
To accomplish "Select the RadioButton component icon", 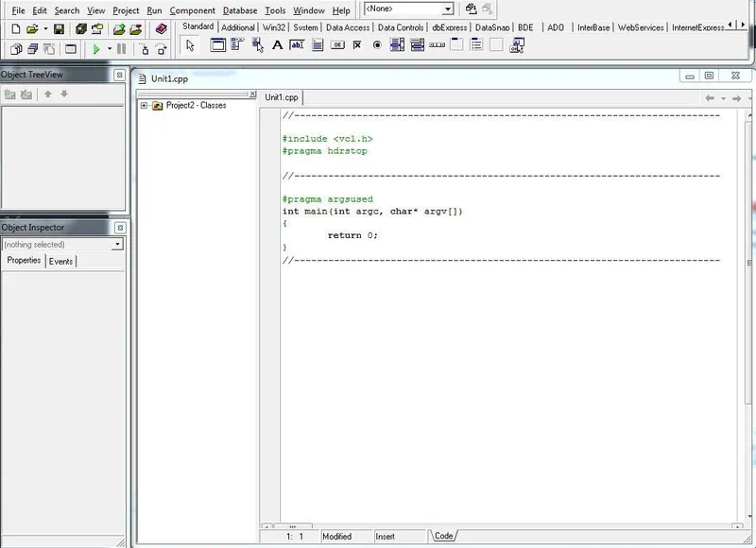I will point(377,44).
